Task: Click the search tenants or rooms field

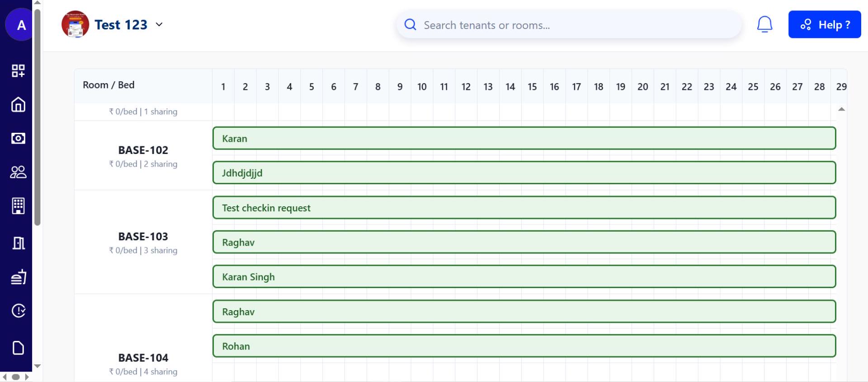Action: click(x=569, y=25)
